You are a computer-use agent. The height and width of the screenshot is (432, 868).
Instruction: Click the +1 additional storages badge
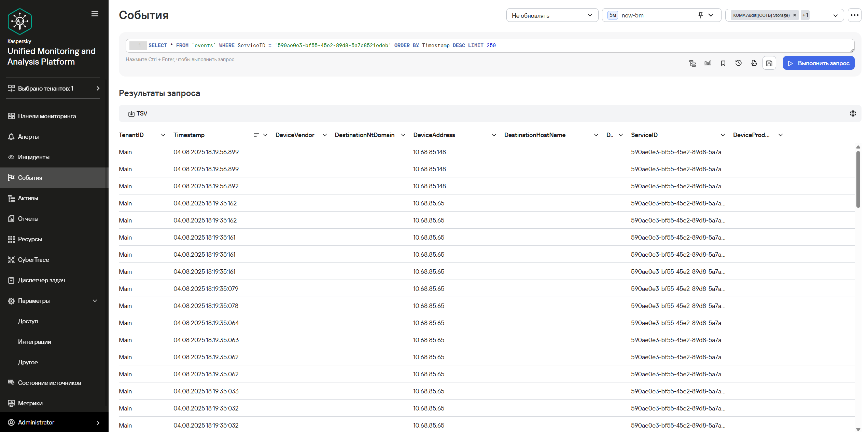click(x=805, y=15)
